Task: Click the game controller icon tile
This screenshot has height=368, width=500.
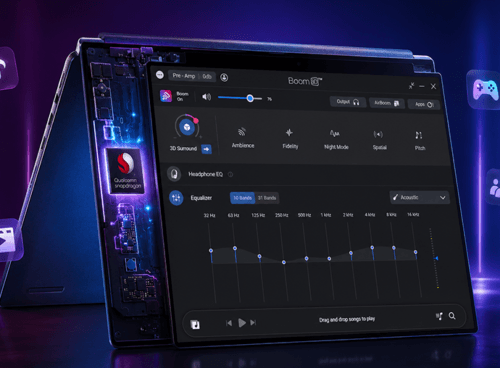Action: tap(485, 89)
